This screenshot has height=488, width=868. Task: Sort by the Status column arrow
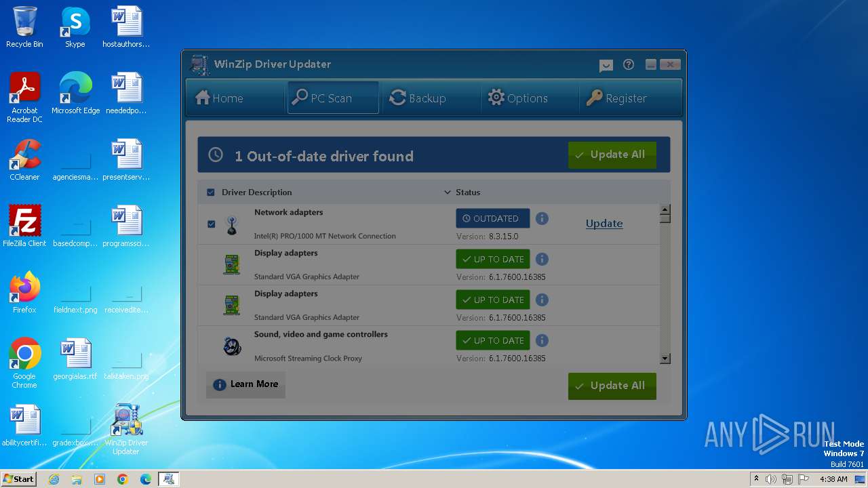[447, 192]
